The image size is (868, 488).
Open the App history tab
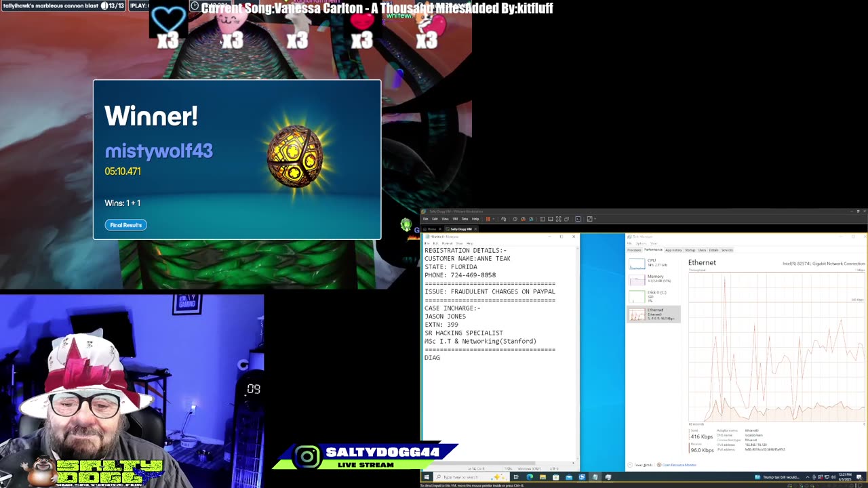tap(673, 250)
